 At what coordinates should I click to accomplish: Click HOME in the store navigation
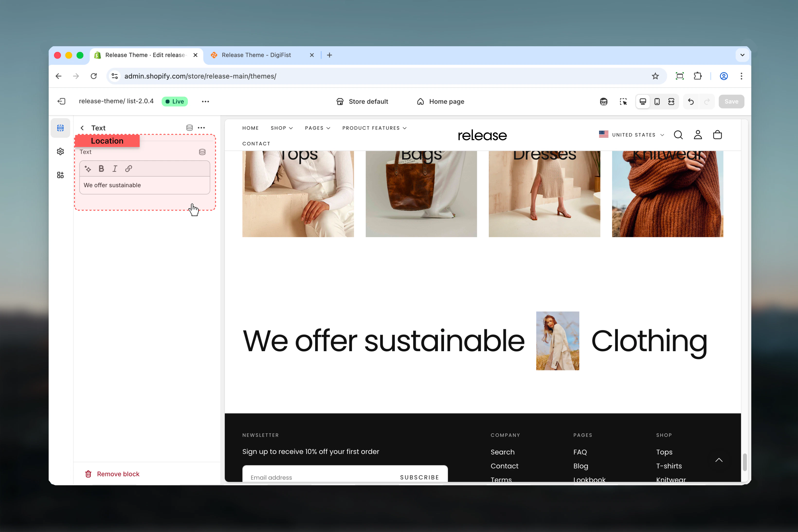click(250, 128)
